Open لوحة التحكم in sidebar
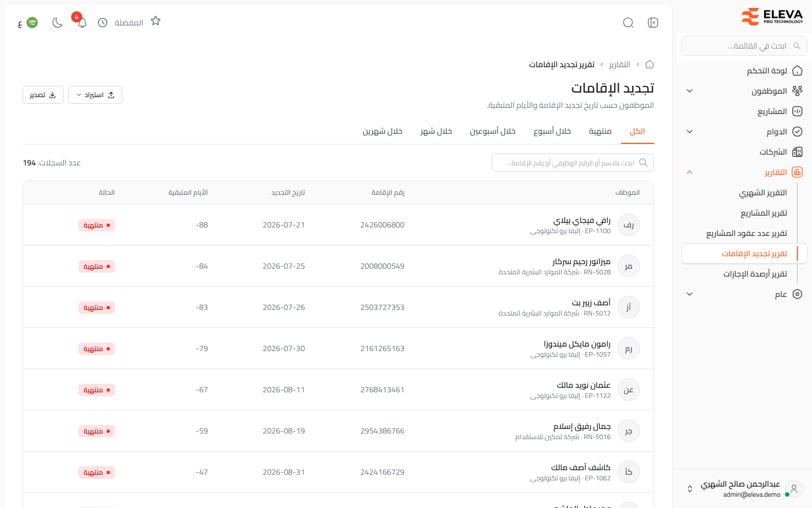Screen dimensions: 812x508 point(744,71)
